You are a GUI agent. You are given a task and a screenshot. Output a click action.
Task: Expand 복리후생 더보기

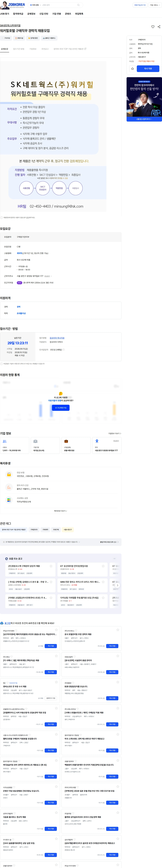[61, 511]
